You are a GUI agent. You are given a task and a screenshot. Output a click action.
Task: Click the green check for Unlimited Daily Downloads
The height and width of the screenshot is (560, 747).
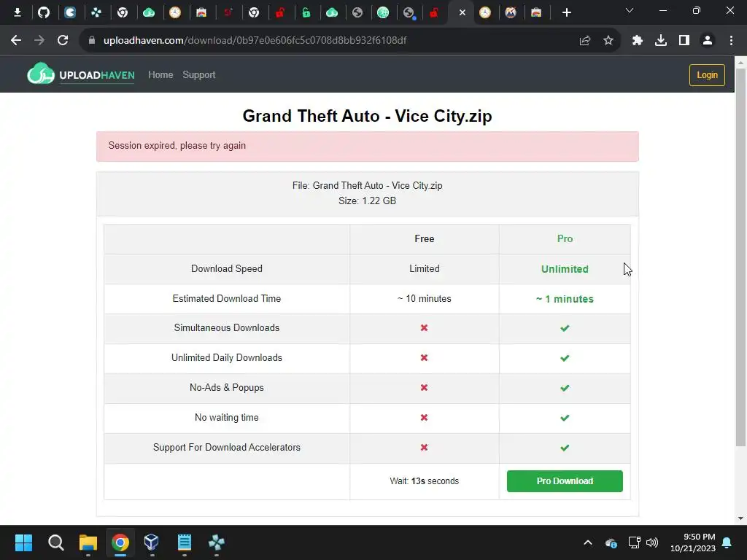(565, 358)
